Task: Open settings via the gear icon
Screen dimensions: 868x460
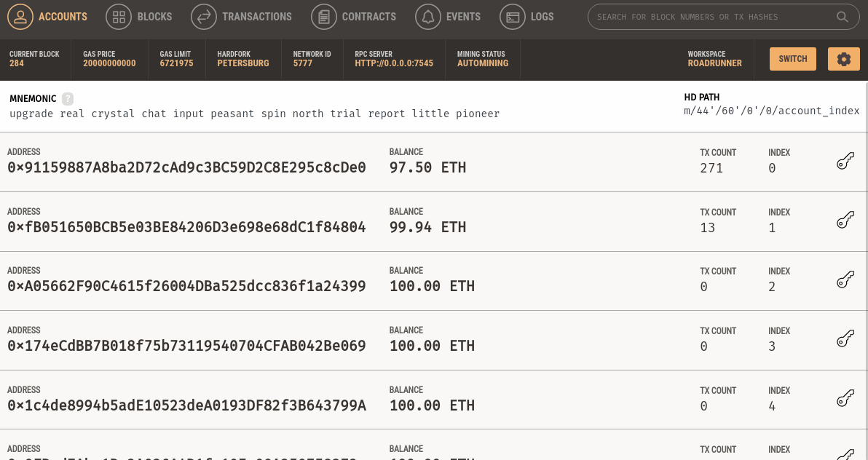Action: [843, 59]
